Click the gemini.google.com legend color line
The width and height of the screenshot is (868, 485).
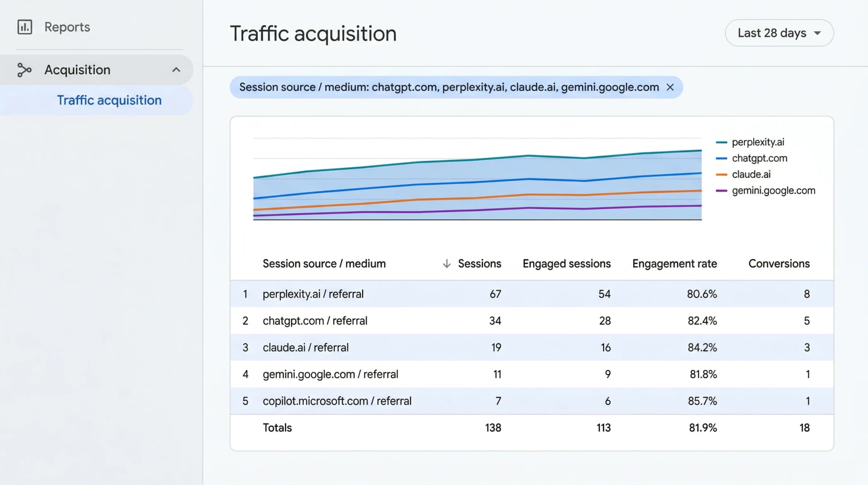[x=722, y=190]
